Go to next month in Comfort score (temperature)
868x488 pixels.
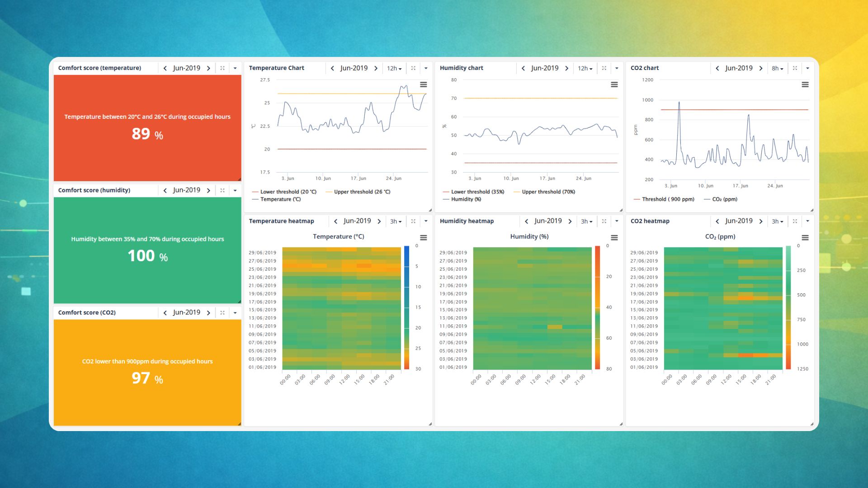pos(208,68)
